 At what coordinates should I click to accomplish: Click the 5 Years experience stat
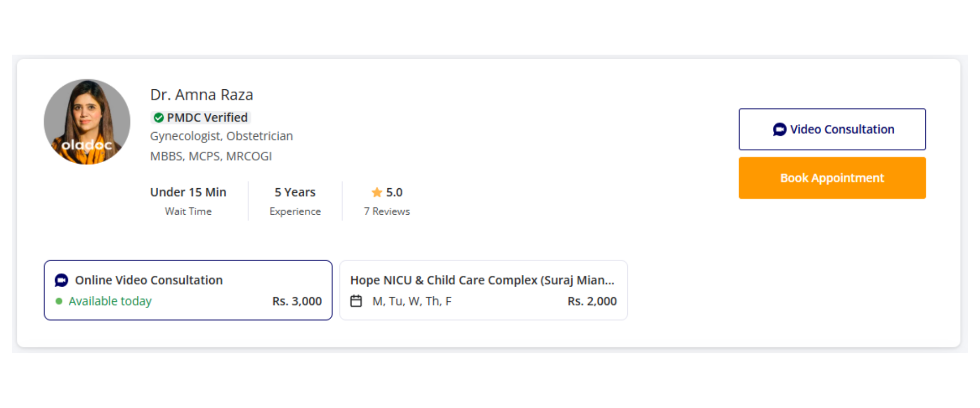[x=295, y=192]
